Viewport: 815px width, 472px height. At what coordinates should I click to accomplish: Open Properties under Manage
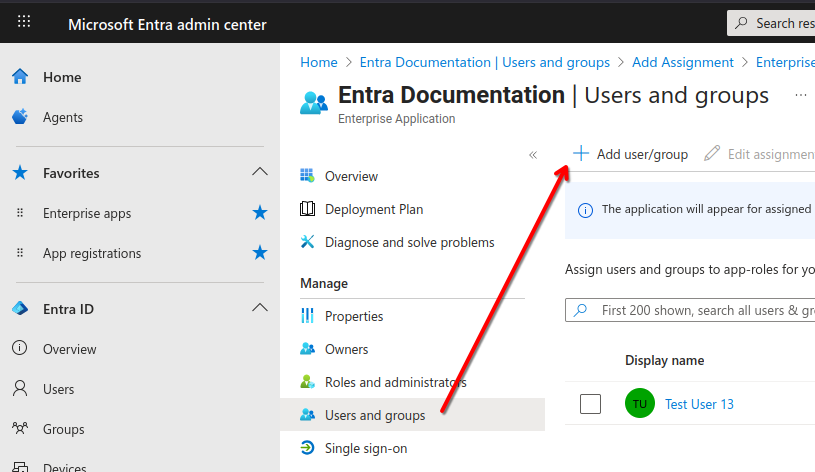(354, 316)
